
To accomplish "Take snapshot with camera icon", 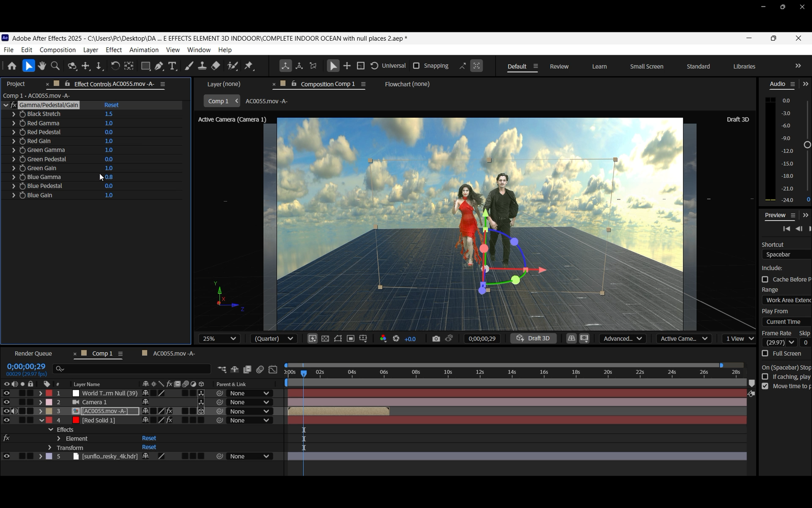I will click(x=436, y=339).
